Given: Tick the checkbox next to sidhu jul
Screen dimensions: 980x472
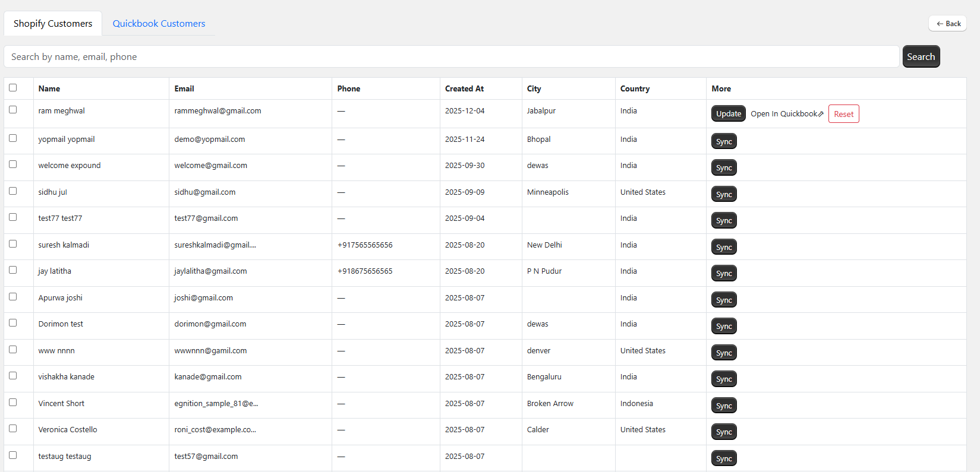Looking at the screenshot, I should (13, 191).
